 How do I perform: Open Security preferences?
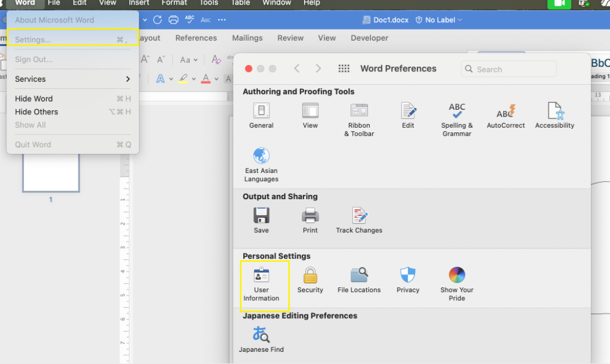310,280
